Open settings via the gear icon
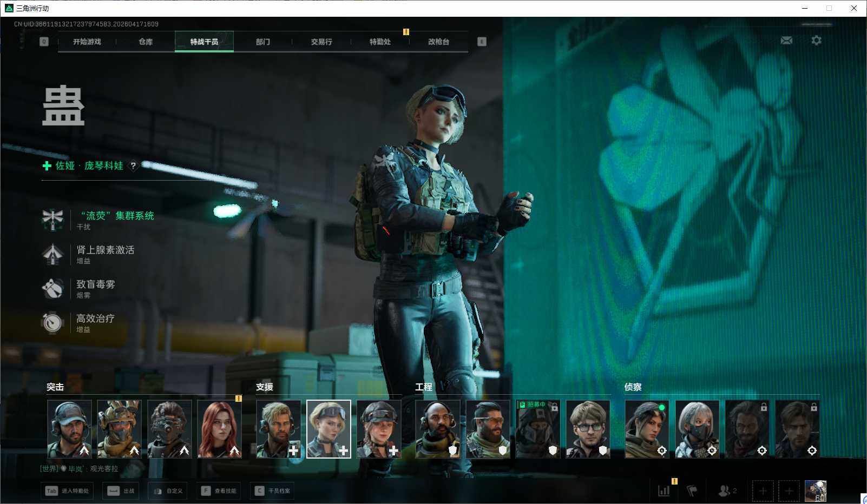867x504 pixels. [816, 41]
